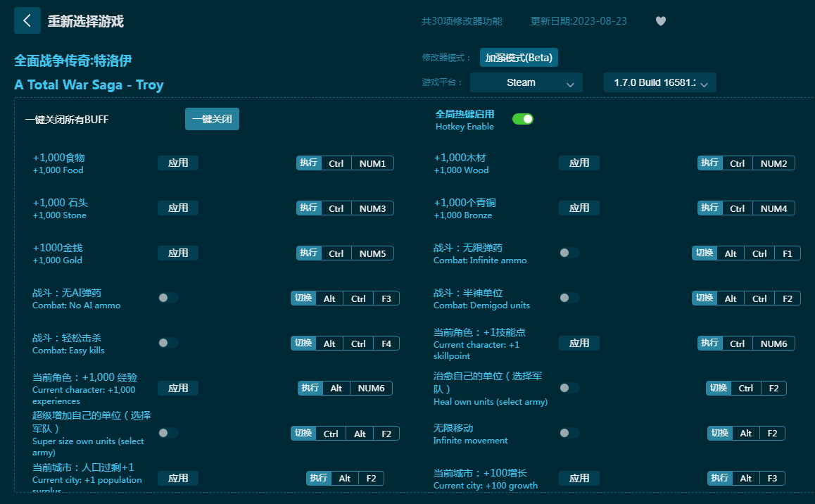Apply +1,000 Wood cheat
This screenshot has height=504, width=815.
(579, 163)
